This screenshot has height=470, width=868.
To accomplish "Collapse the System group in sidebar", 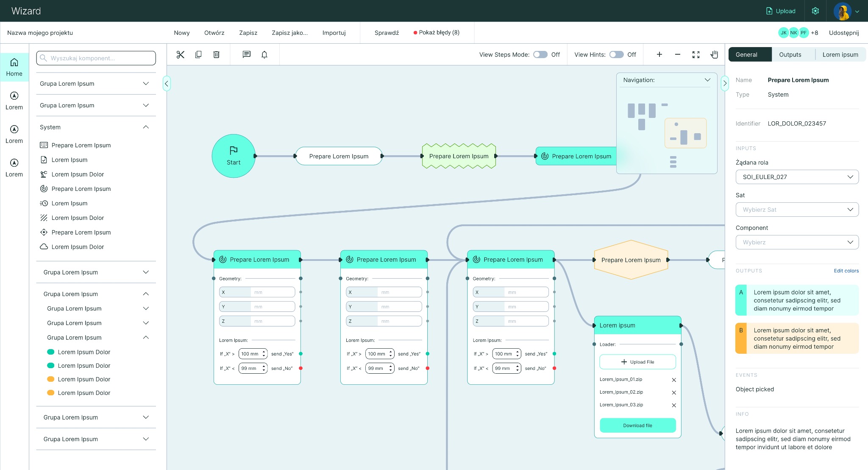I will coord(146,127).
